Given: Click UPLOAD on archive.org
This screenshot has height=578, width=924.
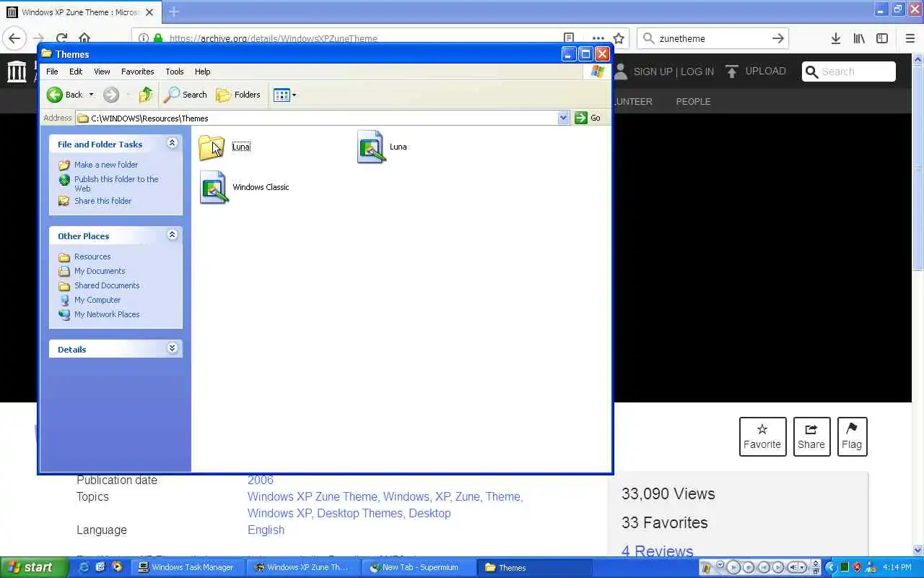Looking at the screenshot, I should click(756, 71).
